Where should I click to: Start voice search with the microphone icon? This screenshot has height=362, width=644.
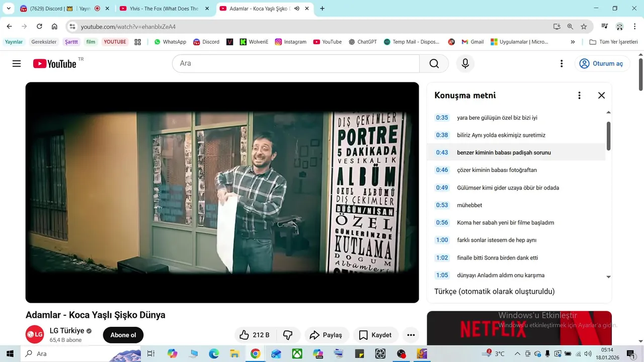[x=465, y=63]
